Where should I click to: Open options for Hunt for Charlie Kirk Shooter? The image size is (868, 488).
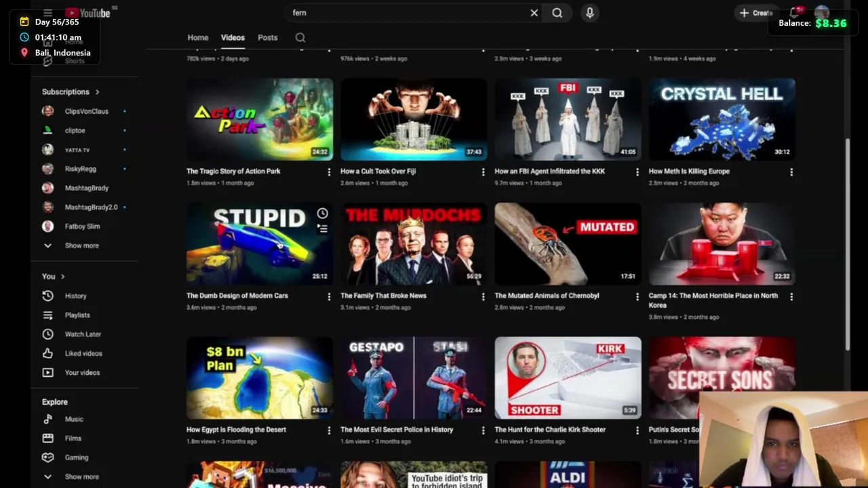(637, 430)
